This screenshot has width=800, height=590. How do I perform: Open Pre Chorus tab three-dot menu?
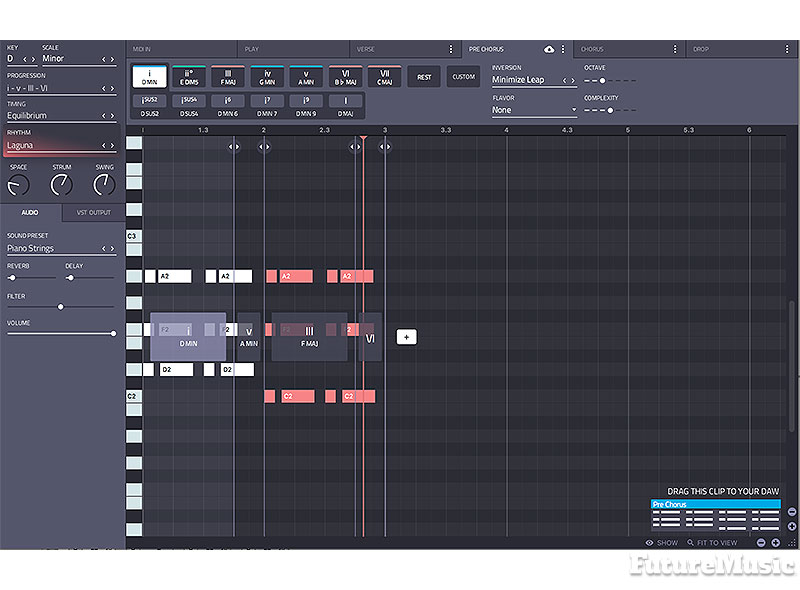(563, 49)
